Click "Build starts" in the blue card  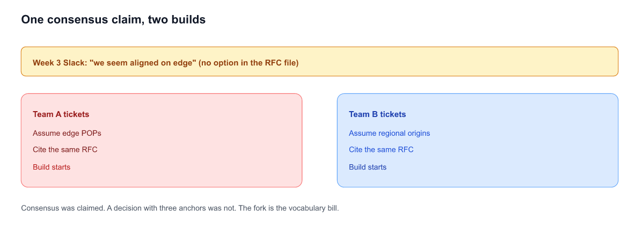pyautogui.click(x=368, y=167)
